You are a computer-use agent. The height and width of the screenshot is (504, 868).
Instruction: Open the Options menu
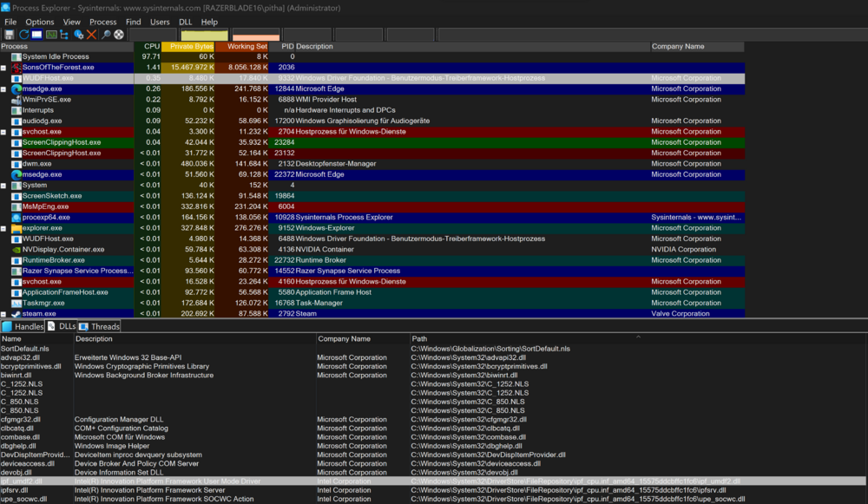(x=39, y=22)
